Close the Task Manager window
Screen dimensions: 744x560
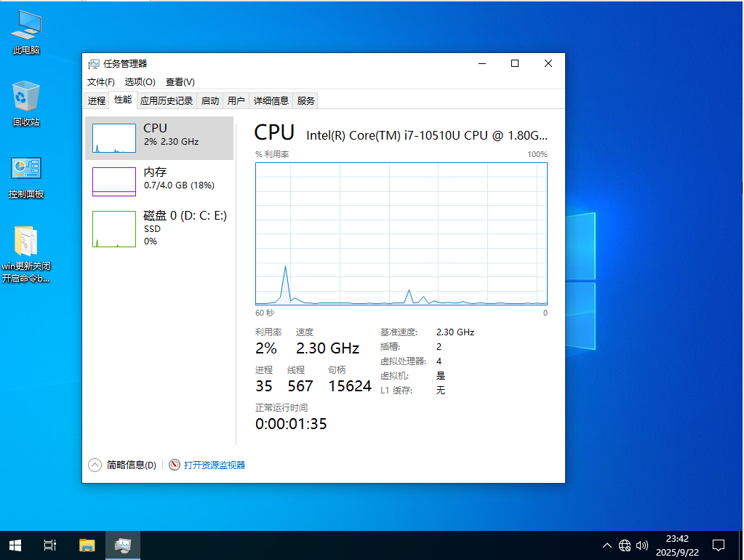pyautogui.click(x=548, y=63)
